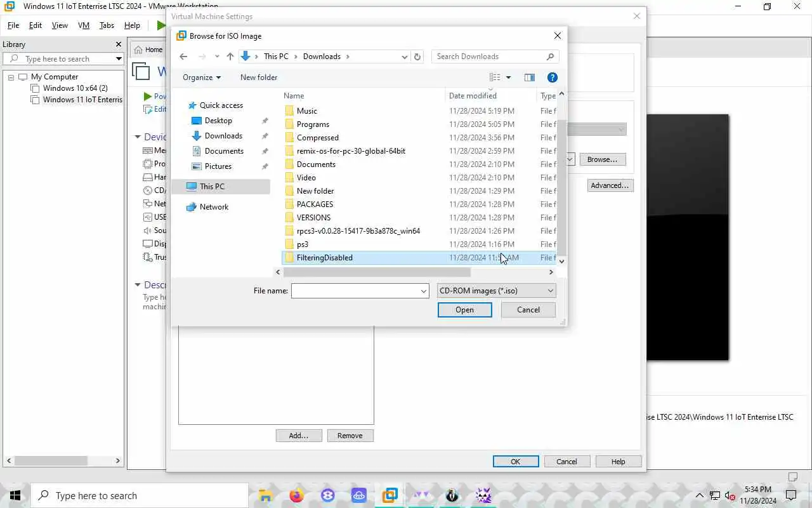Open the CD-ROM images file type dropdown
The width and height of the screenshot is (812, 508).
pyautogui.click(x=496, y=291)
